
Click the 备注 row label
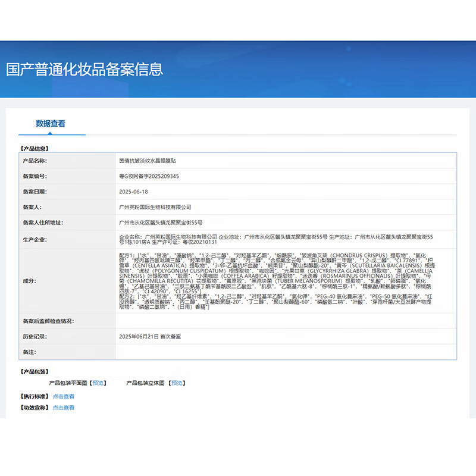click(x=30, y=352)
